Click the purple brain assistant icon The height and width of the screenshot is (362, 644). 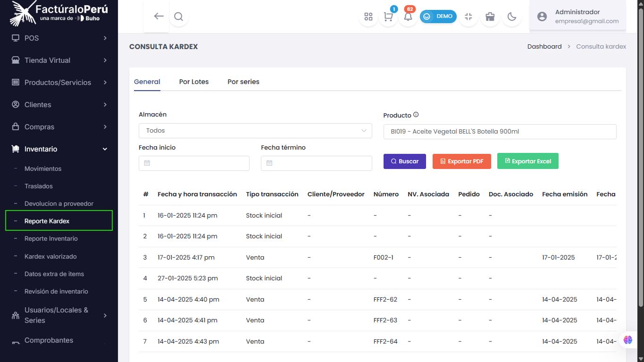tap(627, 339)
